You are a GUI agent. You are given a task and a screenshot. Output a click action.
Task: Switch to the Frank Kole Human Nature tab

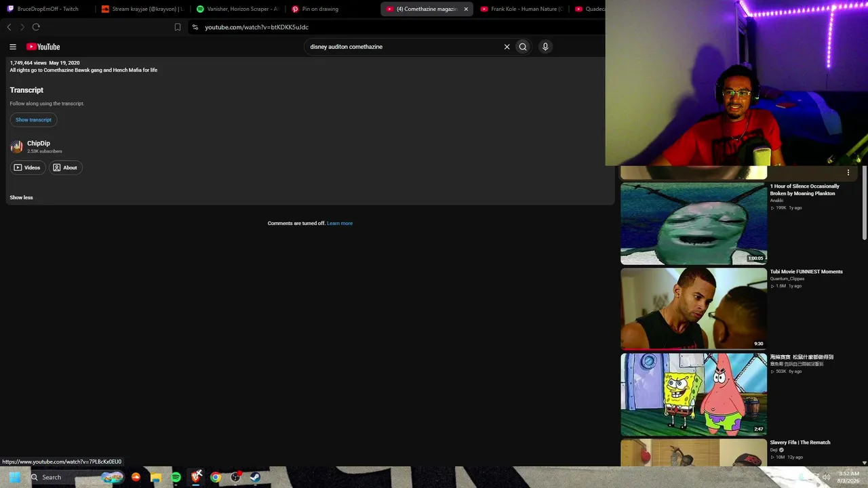[x=521, y=9]
